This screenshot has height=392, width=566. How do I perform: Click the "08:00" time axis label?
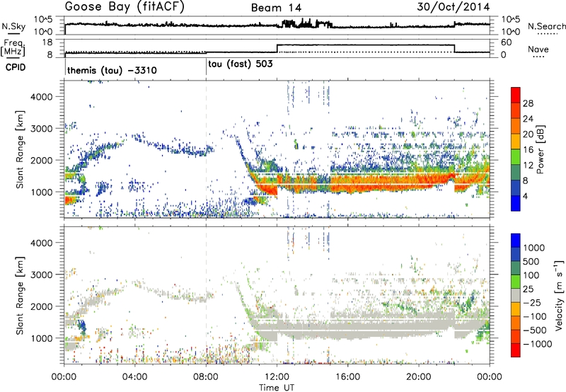[206, 377]
